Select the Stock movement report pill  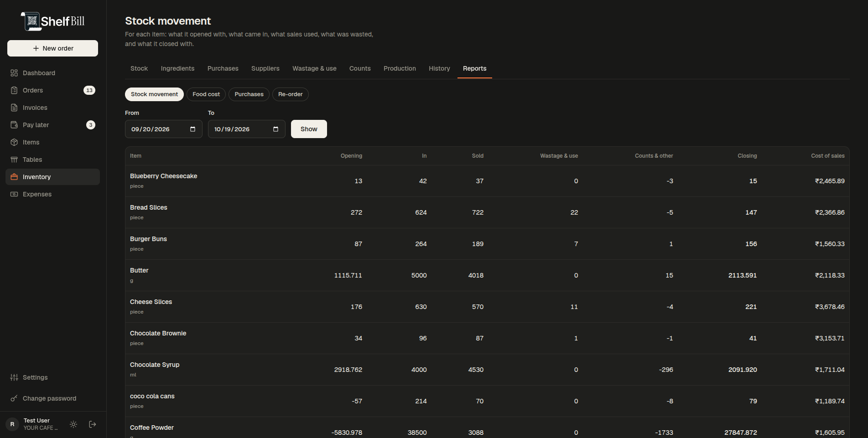[154, 94]
